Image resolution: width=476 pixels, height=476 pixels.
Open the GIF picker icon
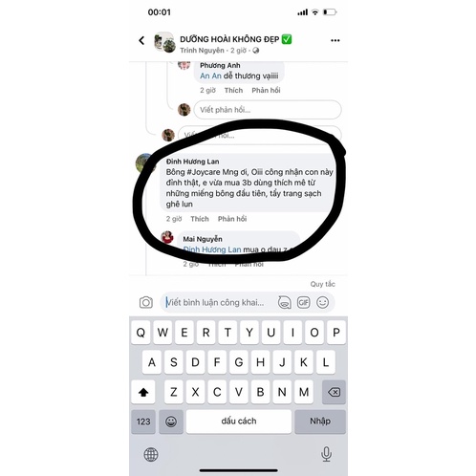coord(303,302)
